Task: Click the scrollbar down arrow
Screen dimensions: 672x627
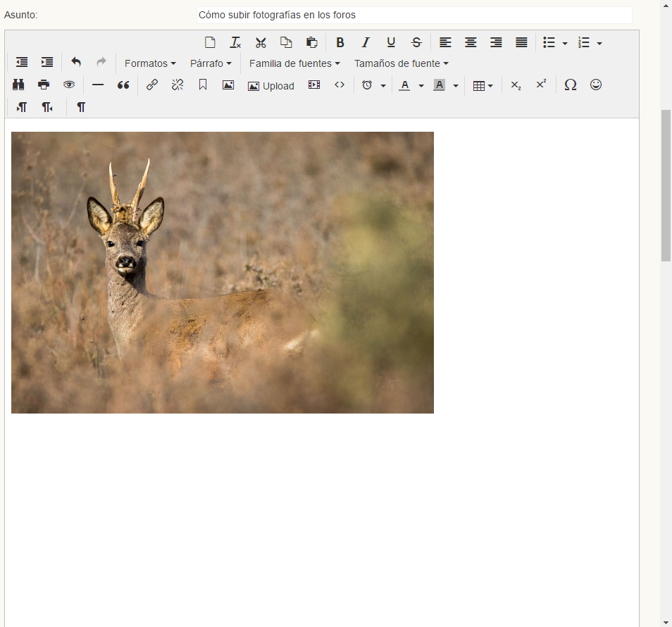Action: tap(666, 622)
